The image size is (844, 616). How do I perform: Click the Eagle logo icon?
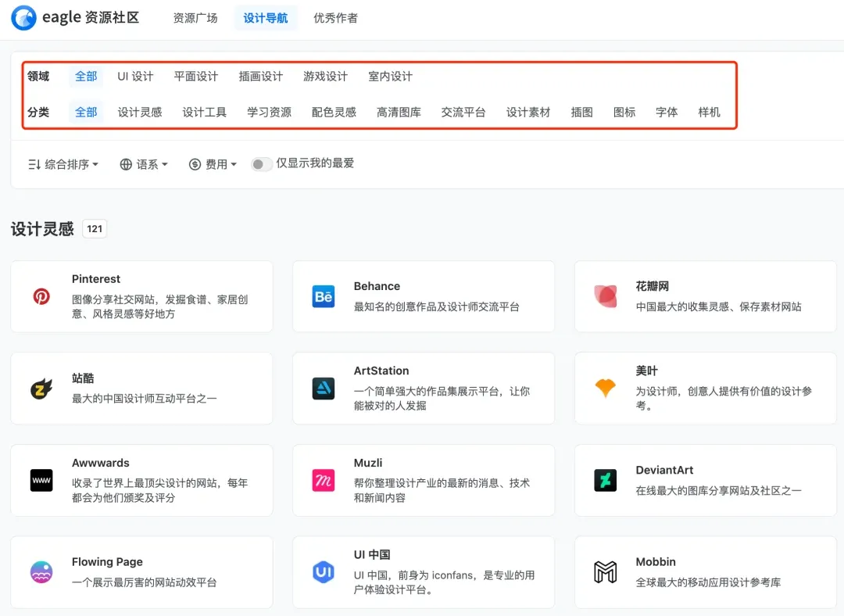pos(23,18)
